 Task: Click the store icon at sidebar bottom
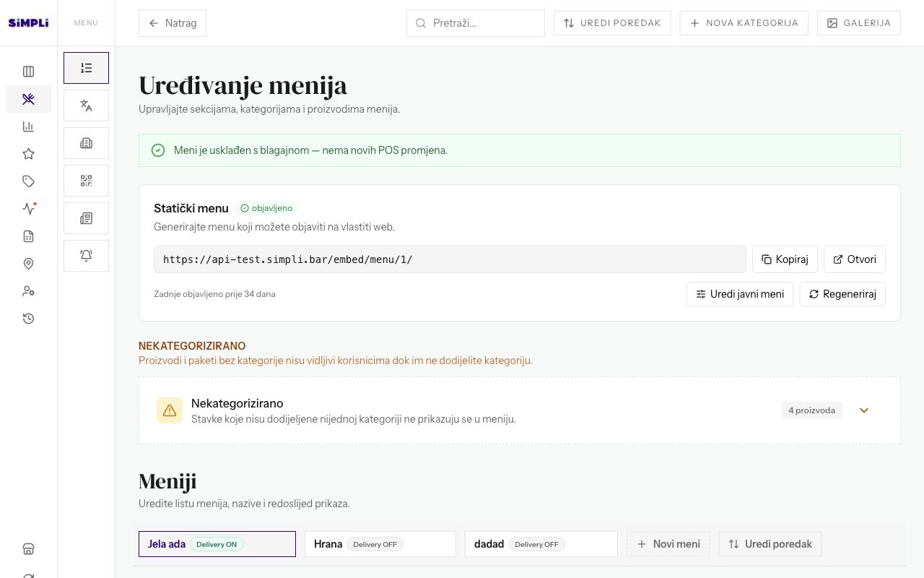[28, 548]
